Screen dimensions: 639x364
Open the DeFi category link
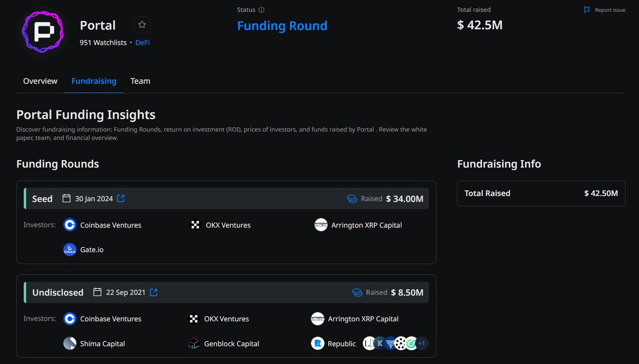(143, 43)
